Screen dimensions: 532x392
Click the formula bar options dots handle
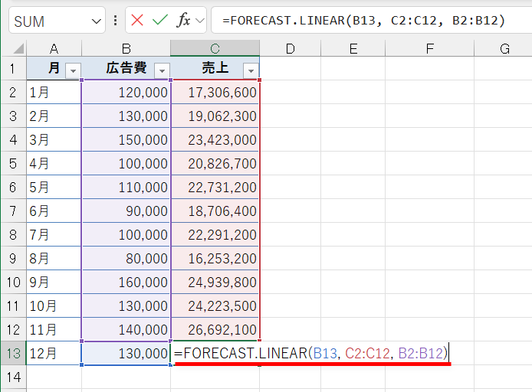pyautogui.click(x=115, y=21)
